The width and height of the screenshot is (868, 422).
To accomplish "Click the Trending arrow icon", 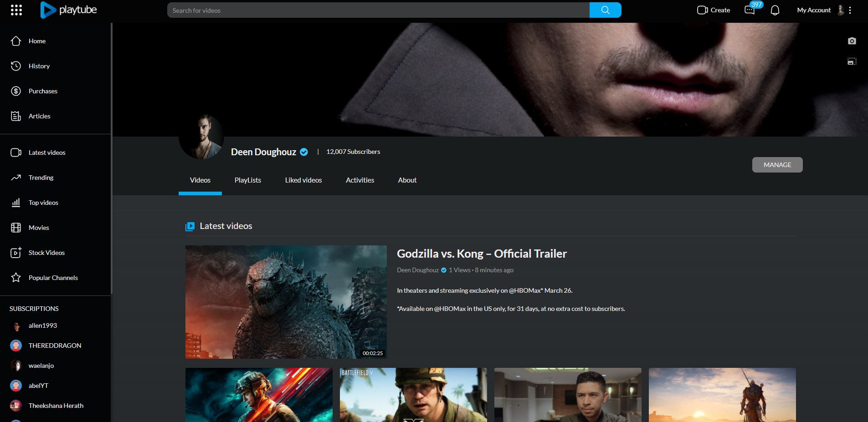I will [16, 178].
